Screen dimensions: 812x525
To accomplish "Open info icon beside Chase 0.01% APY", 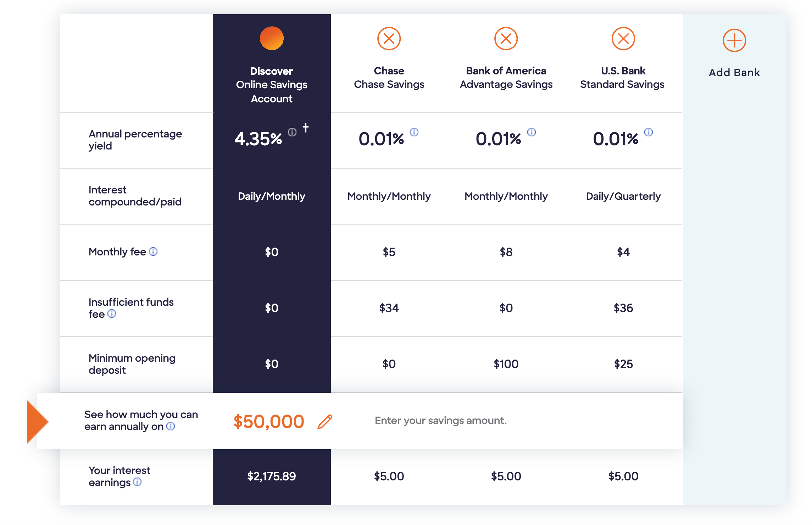I will pos(414,132).
